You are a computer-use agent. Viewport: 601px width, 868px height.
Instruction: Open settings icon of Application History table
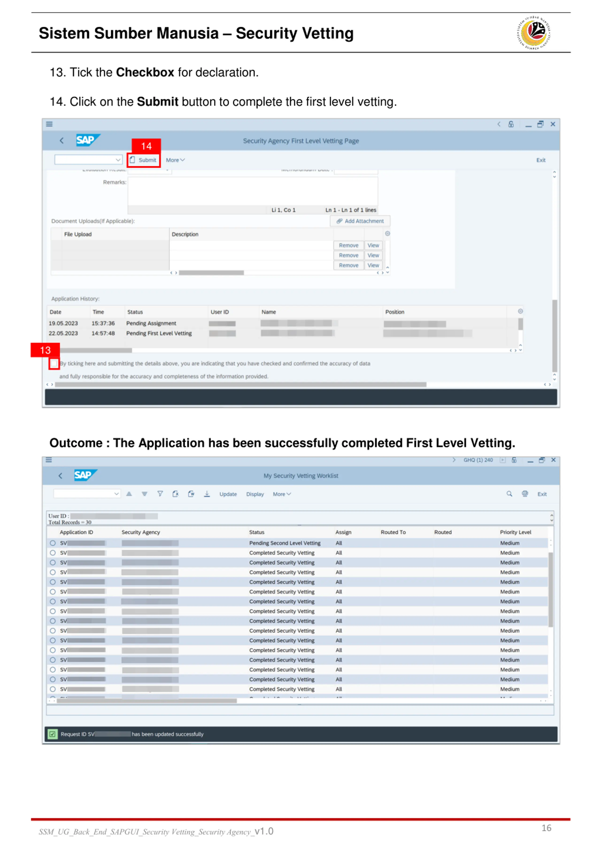pos(520,311)
